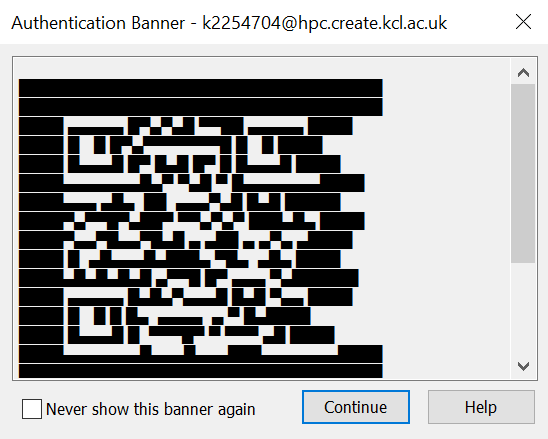Click the Continue button
The height and width of the screenshot is (439, 548).
coord(356,407)
